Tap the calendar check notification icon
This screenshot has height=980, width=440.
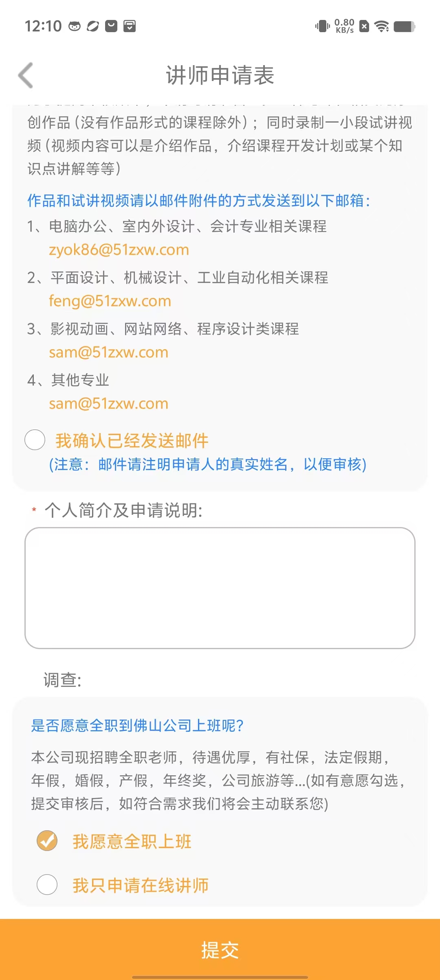click(x=130, y=26)
